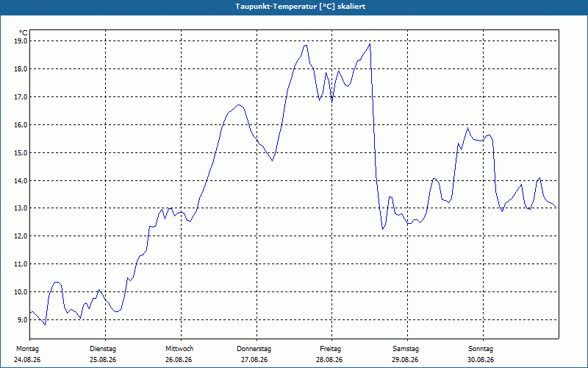The width and height of the screenshot is (588, 368).
Task: Click the 'Samstag' day label
Action: 406,349
